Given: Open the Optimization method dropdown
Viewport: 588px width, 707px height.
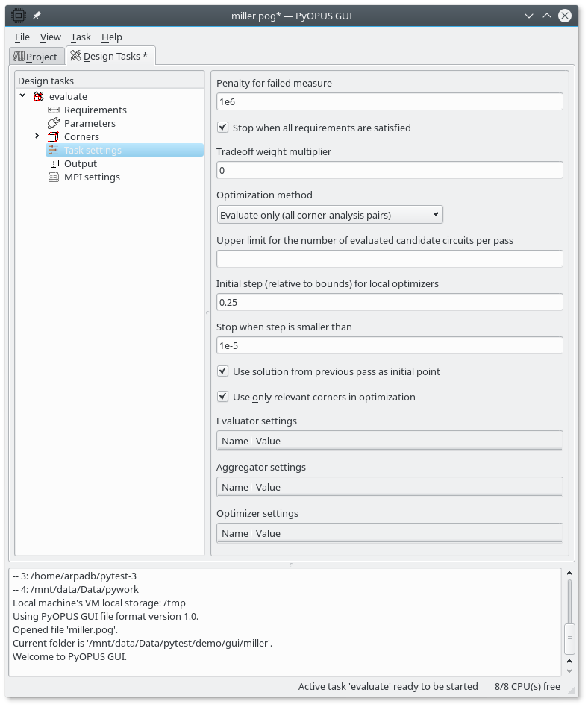Looking at the screenshot, I should (x=330, y=215).
